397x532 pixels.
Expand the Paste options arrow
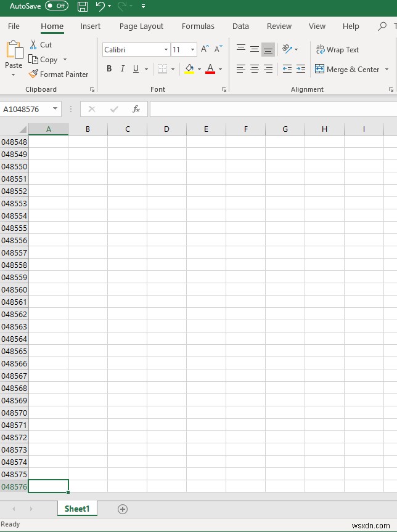click(x=13, y=75)
